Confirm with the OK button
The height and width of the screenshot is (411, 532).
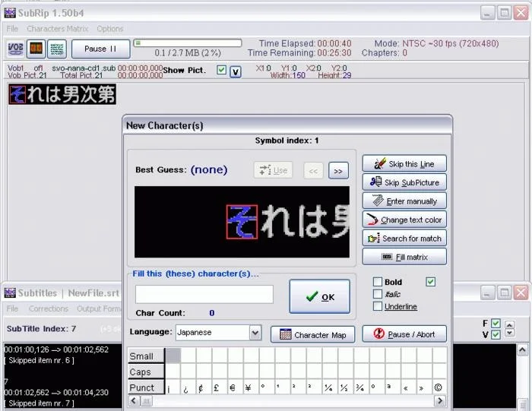coord(320,297)
